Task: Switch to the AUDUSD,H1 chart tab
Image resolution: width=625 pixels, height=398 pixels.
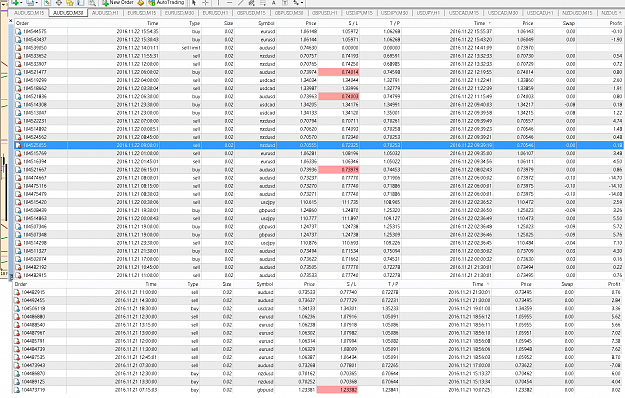Action: point(105,13)
